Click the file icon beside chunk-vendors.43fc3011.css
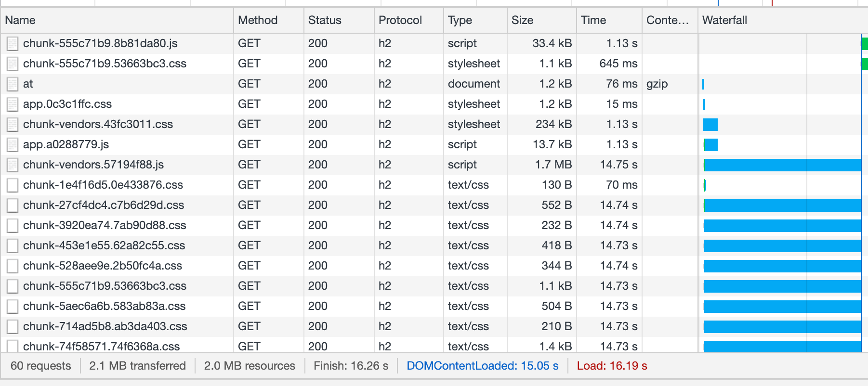The width and height of the screenshot is (868, 386). 13,125
